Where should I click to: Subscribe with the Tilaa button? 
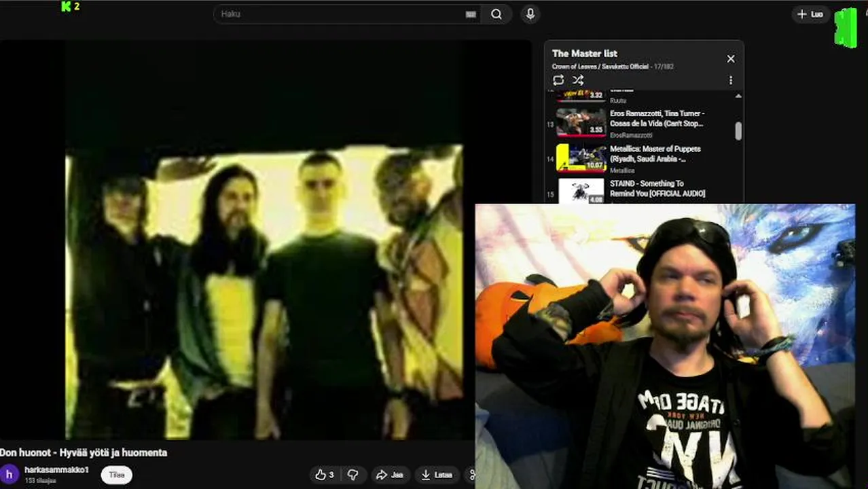tap(117, 475)
